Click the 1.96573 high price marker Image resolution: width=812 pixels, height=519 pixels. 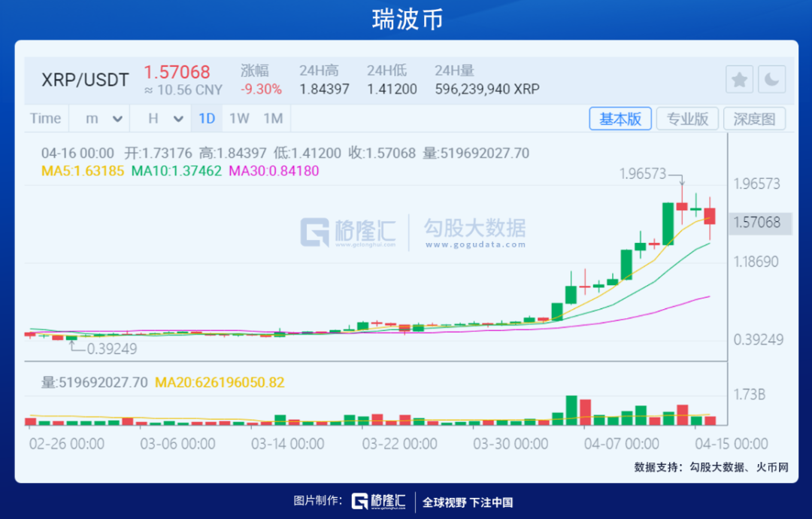[643, 174]
